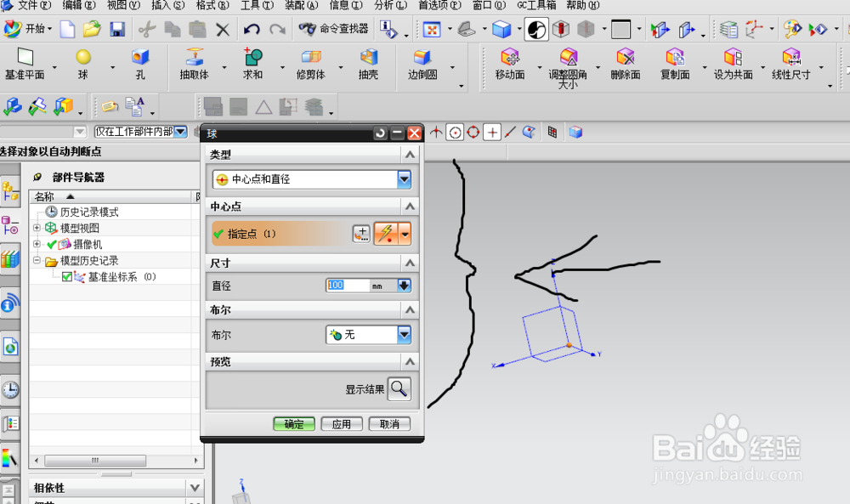Screen dimensions: 850x504
Task: Expand the Model Views (模型视图) tree node
Action: [37, 228]
